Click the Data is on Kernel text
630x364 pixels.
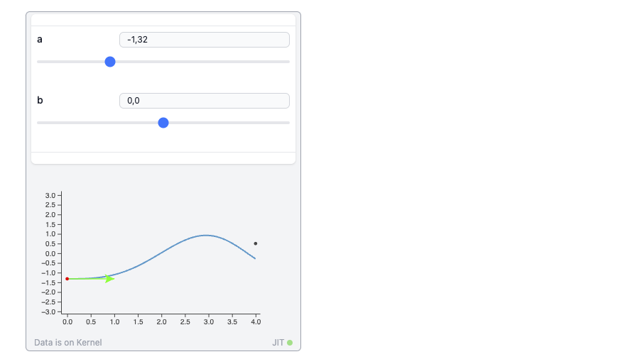[x=68, y=343]
